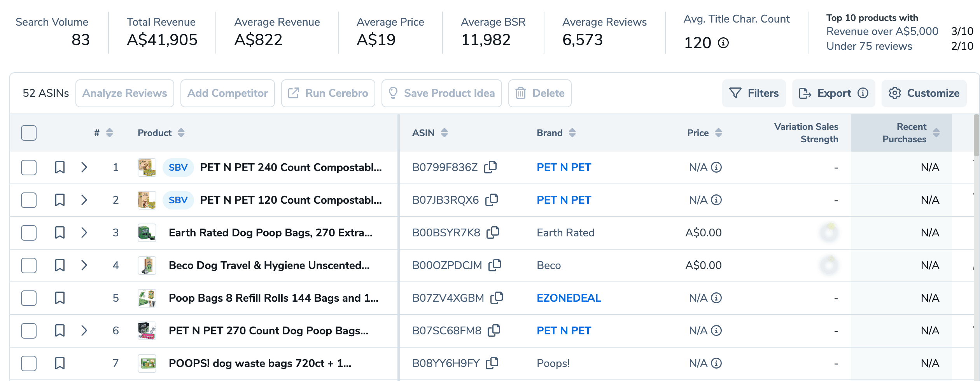980x381 pixels.
Task: Open Earth Rated product thumbnail
Action: pyautogui.click(x=147, y=232)
